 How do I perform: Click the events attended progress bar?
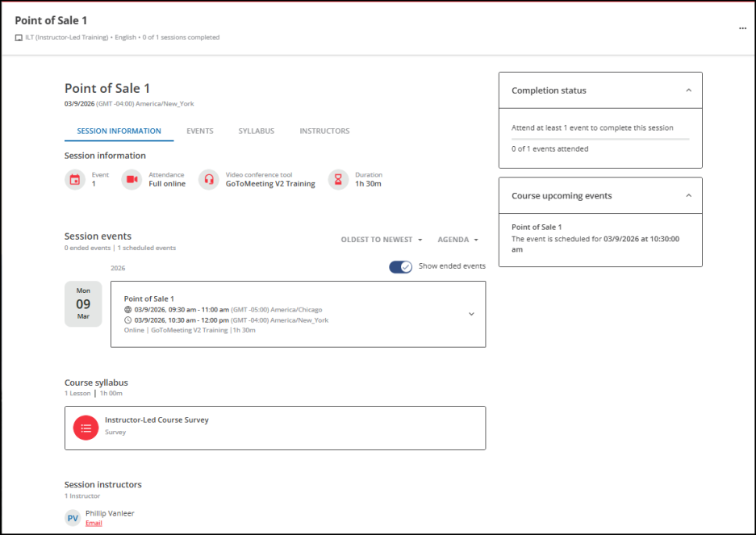tap(599, 140)
